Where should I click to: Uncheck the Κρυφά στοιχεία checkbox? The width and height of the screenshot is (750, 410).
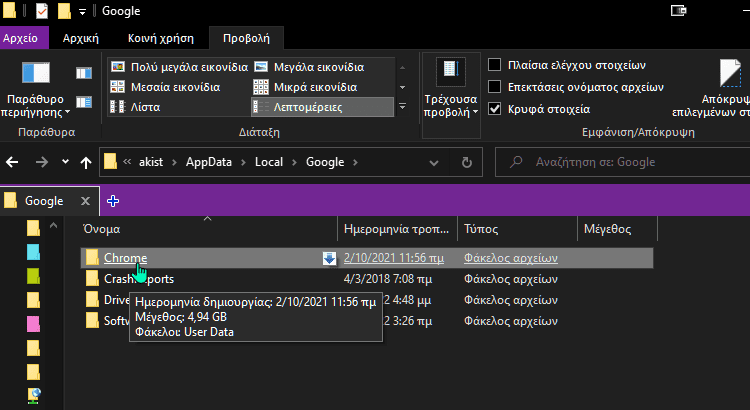point(495,109)
